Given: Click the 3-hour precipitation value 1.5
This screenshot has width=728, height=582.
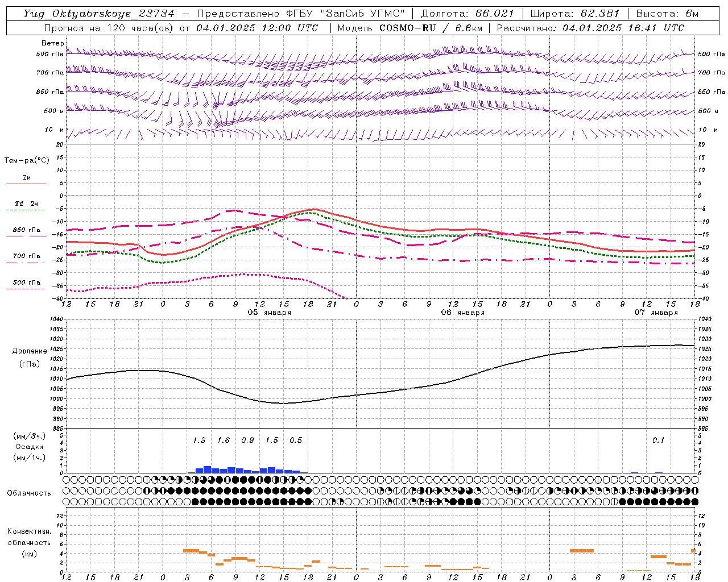Looking at the screenshot, I should pos(272,440).
